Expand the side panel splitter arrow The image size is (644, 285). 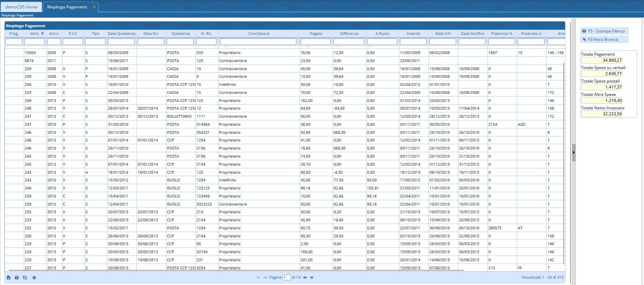[574, 152]
